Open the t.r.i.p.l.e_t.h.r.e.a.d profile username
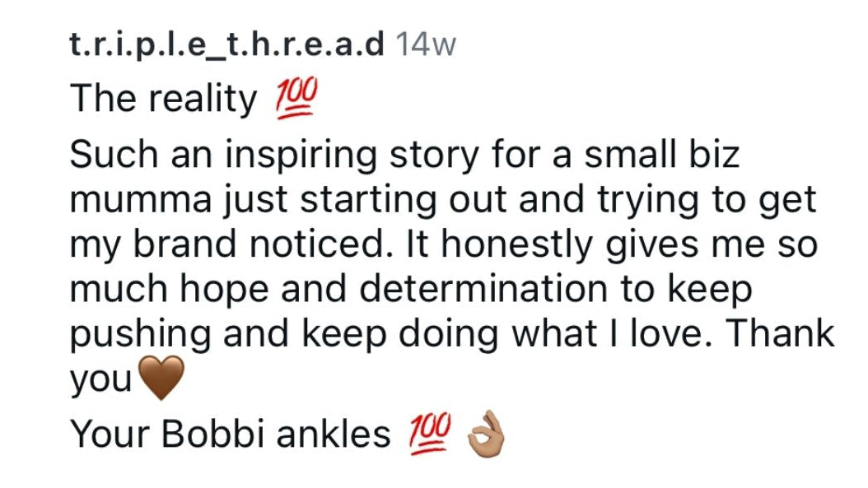 (226, 44)
